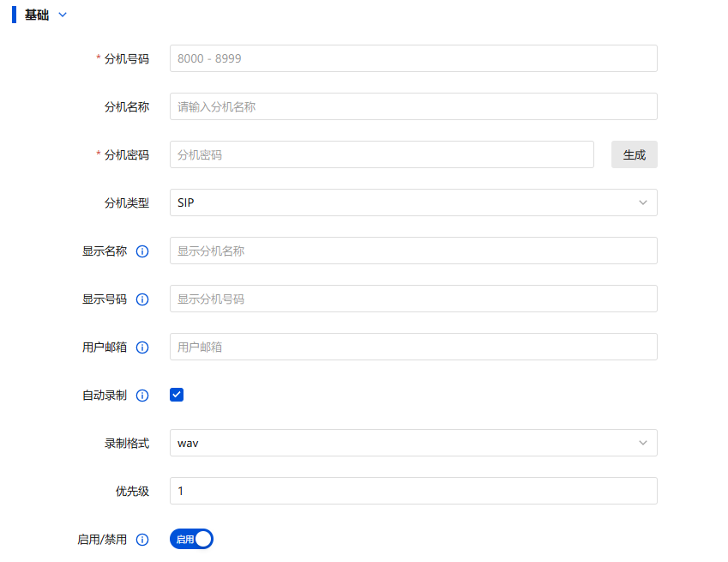Click info icon next to 显示号码
This screenshot has height=562, width=728.
142,299
